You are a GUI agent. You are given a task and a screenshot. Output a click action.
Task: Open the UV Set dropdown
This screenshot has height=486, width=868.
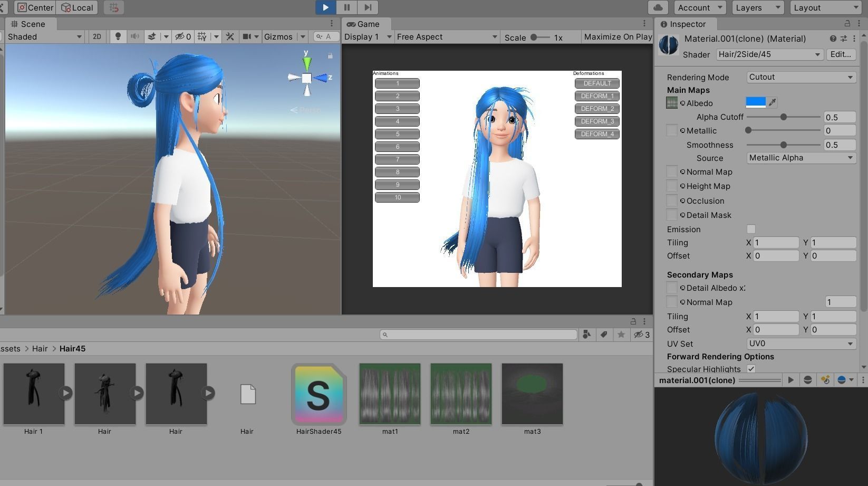tap(801, 344)
